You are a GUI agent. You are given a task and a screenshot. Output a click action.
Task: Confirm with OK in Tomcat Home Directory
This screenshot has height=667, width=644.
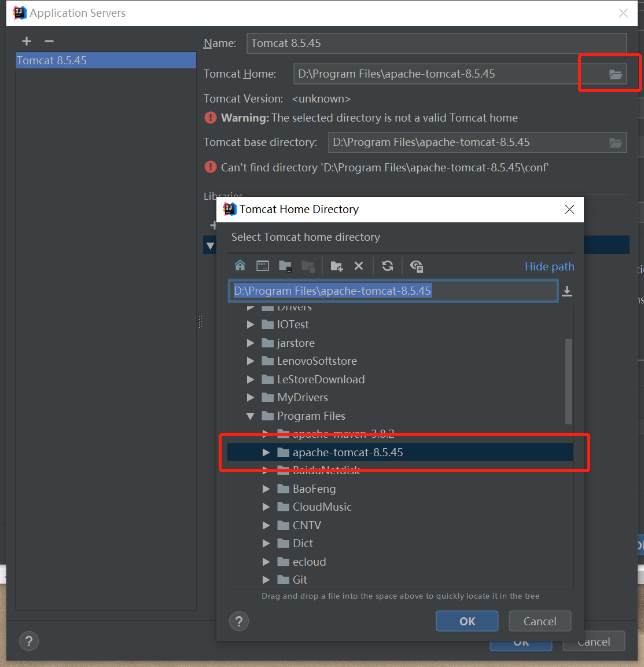(467, 621)
